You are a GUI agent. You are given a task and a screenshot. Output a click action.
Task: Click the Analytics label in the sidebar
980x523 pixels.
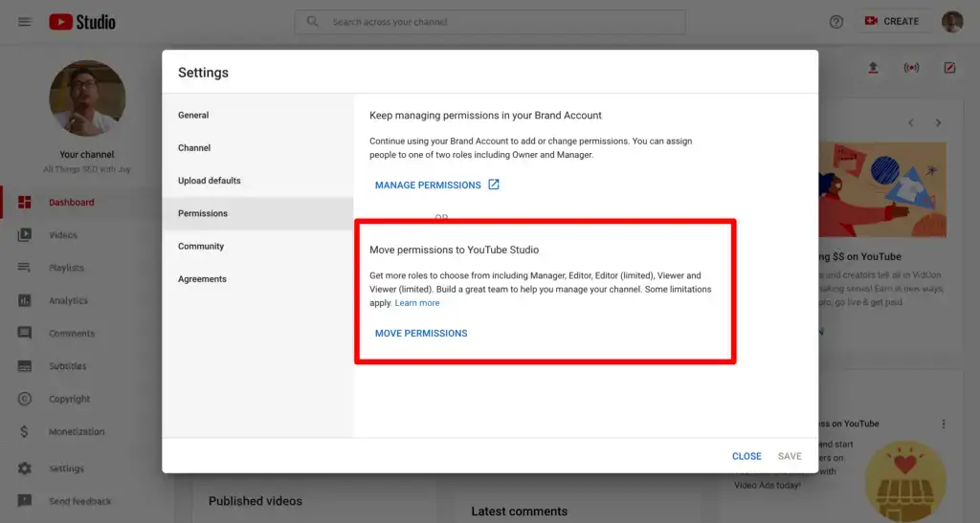pyautogui.click(x=68, y=300)
